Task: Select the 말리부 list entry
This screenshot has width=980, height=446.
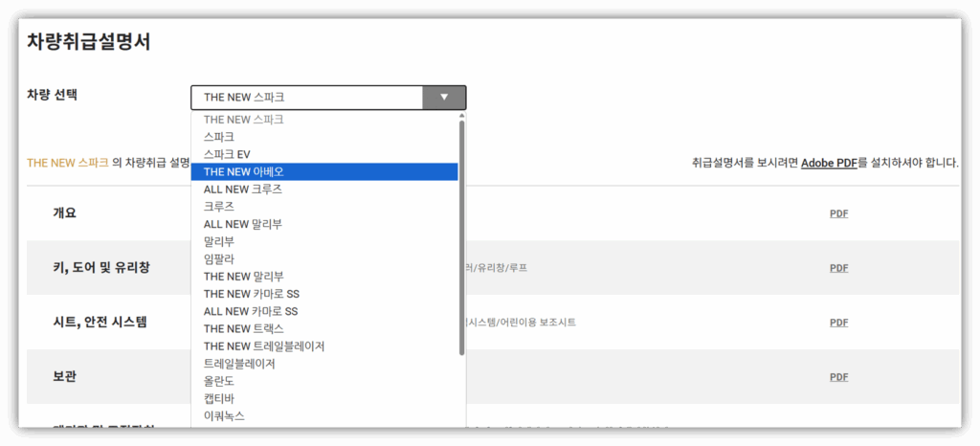Action: (x=324, y=241)
